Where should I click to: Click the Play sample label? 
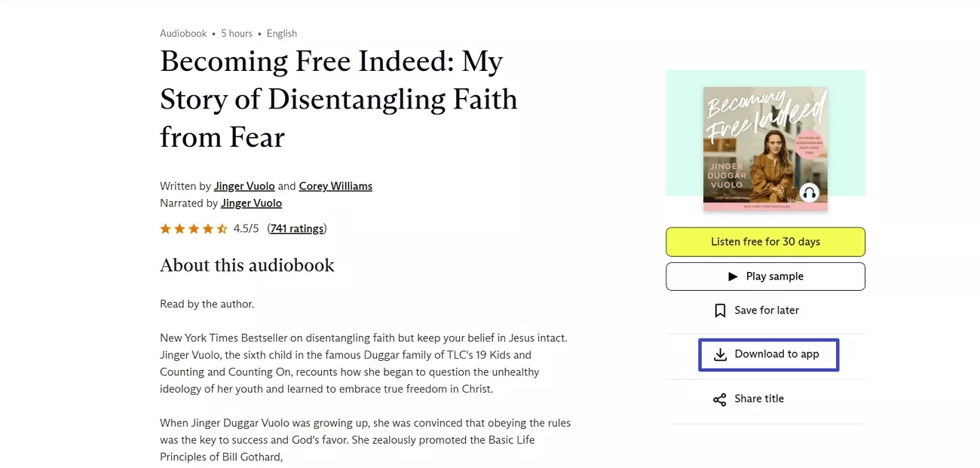pyautogui.click(x=774, y=277)
